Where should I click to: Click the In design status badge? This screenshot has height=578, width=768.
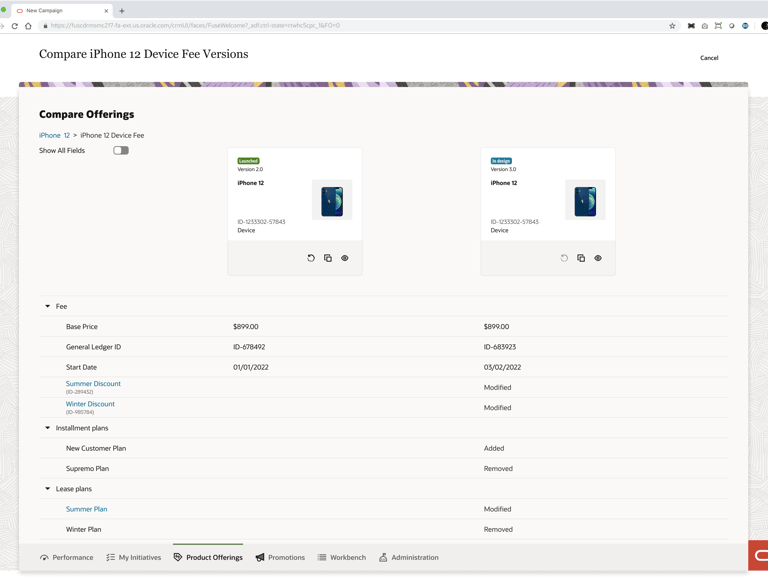pos(501,161)
